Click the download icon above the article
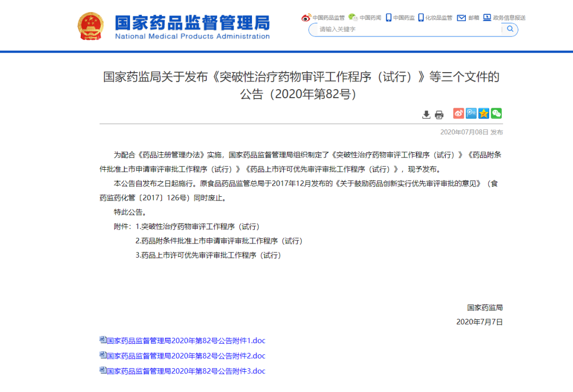Viewport: 573px width, 392px height. (x=426, y=115)
